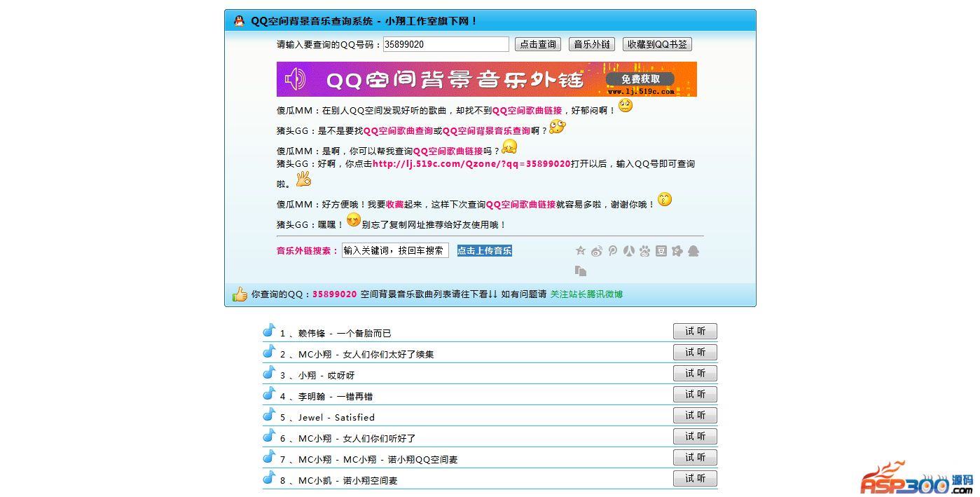Click the 音乐外链搜索 label

coord(308,250)
